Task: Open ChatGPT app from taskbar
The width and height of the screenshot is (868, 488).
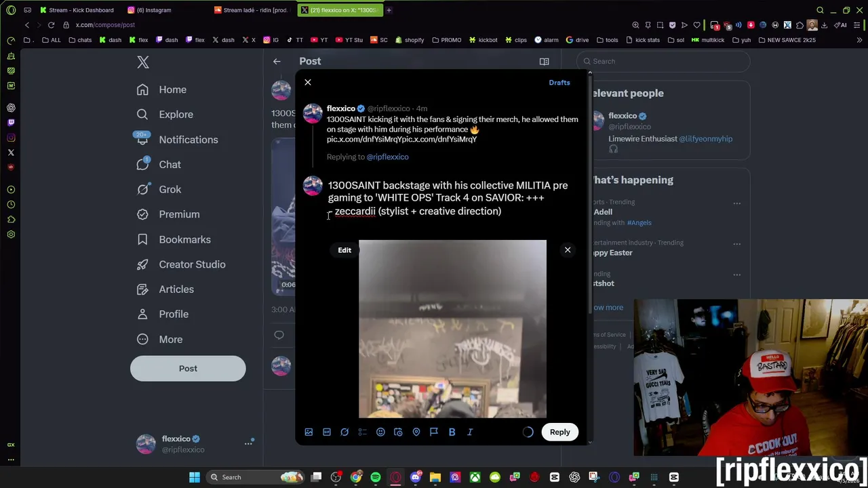Action: 574,477
